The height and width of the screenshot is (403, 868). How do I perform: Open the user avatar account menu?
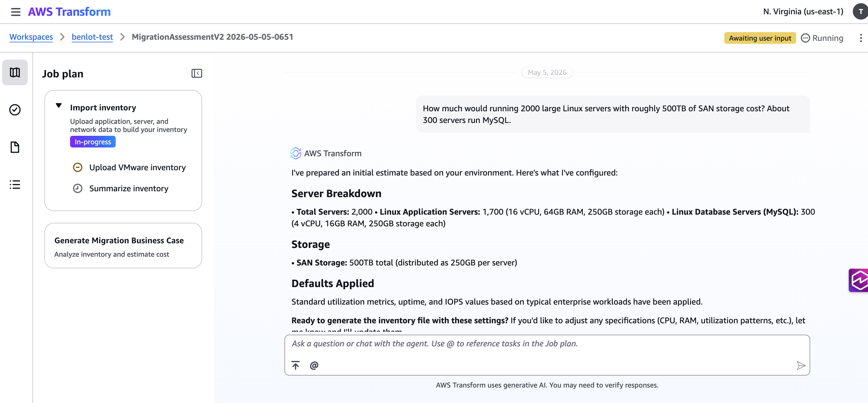[x=860, y=12]
